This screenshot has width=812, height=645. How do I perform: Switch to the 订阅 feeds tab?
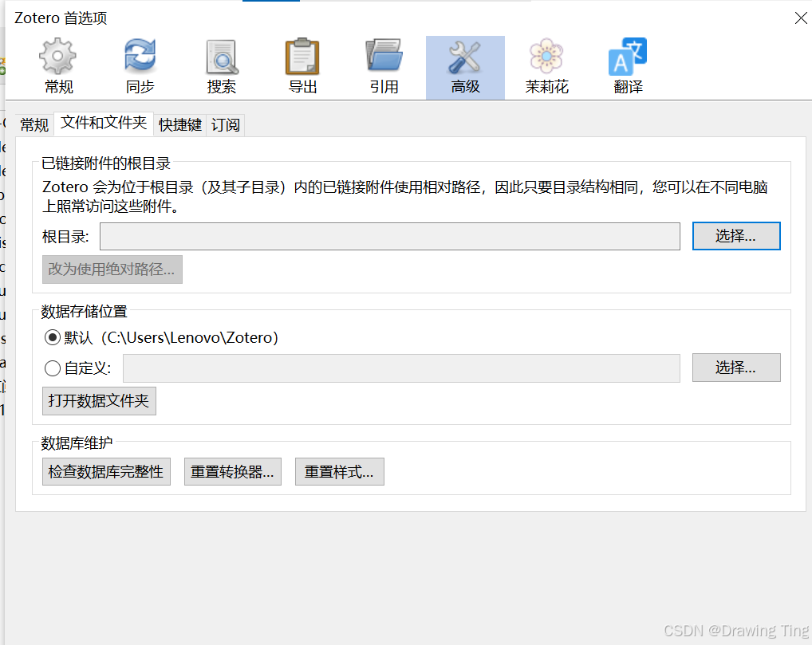(225, 124)
